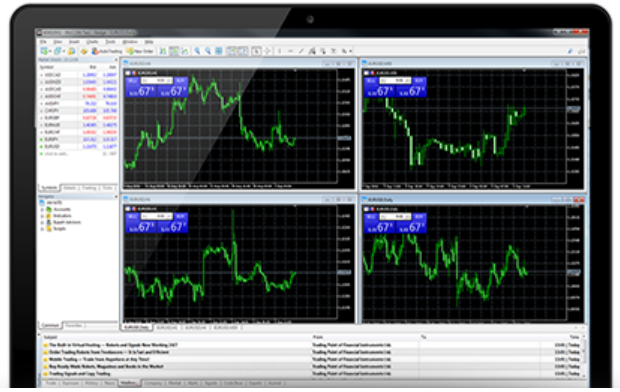The width and height of the screenshot is (620, 392).
Task: Open the Help menu
Action: 149,42
